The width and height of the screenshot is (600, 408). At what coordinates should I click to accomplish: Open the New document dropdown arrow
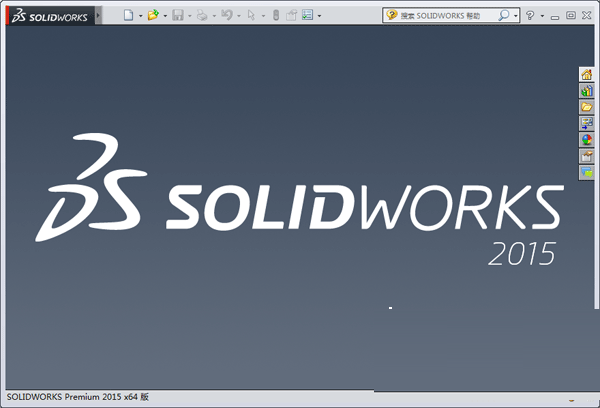[140, 16]
